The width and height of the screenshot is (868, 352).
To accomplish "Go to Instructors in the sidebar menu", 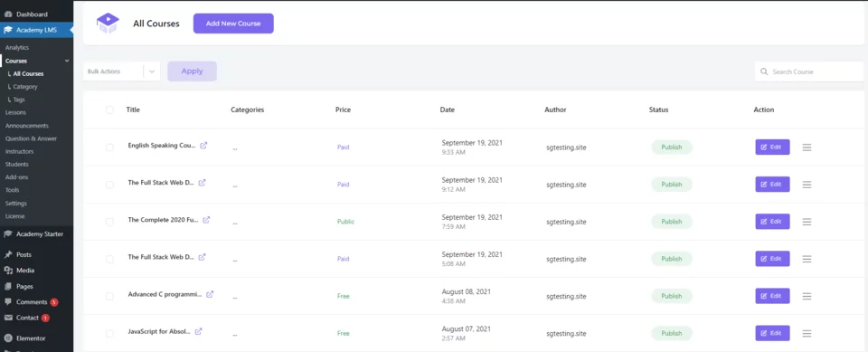I will tap(19, 151).
